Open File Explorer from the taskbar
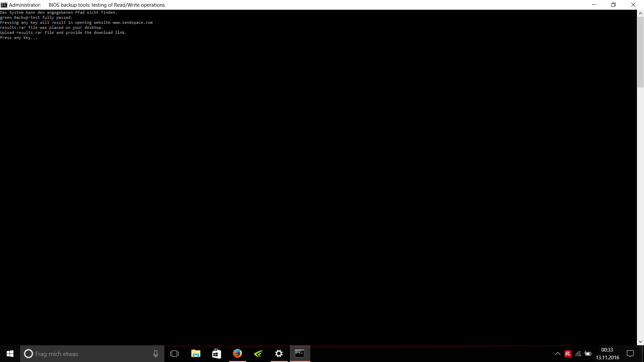The image size is (644, 362). pyautogui.click(x=196, y=354)
